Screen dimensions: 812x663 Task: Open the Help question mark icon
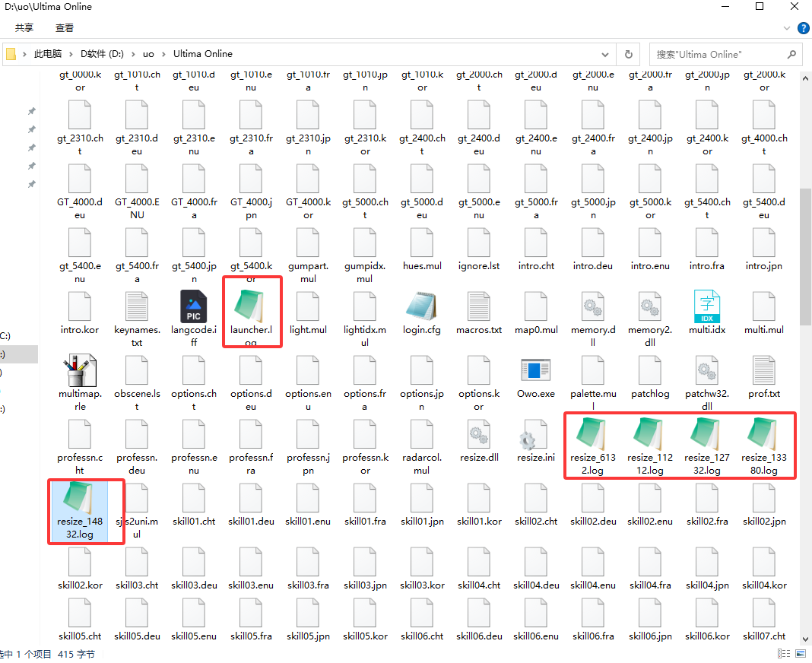click(803, 28)
